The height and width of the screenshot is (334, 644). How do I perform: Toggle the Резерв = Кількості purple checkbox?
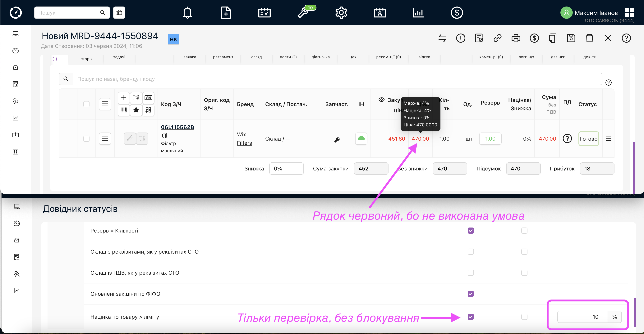coord(471,231)
